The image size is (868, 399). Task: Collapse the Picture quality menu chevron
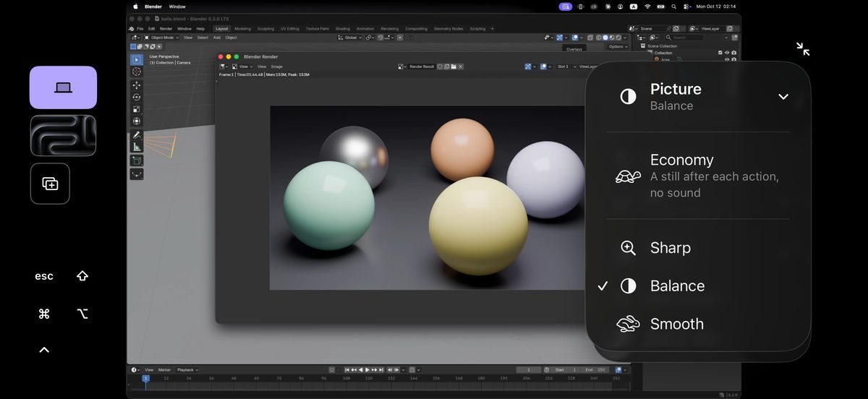pyautogui.click(x=783, y=97)
